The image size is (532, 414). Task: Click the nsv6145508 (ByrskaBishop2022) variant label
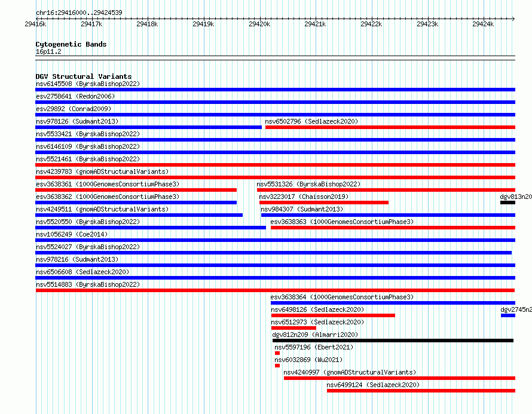coord(88,84)
